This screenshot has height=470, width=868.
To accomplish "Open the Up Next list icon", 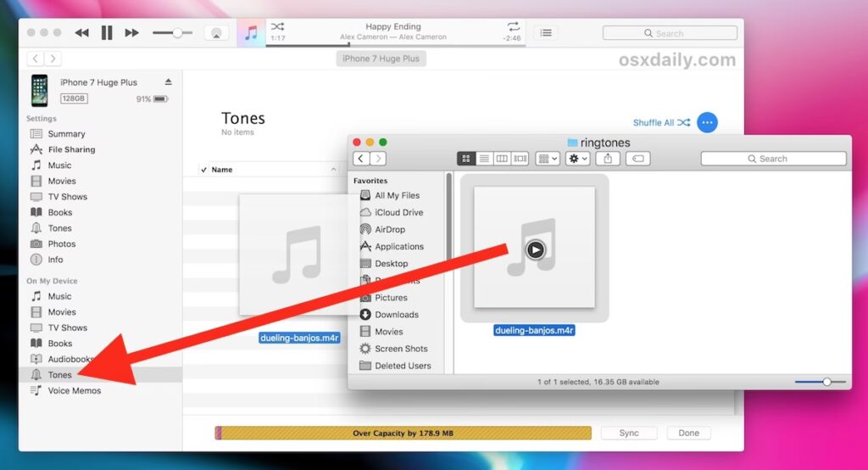I will (x=547, y=33).
